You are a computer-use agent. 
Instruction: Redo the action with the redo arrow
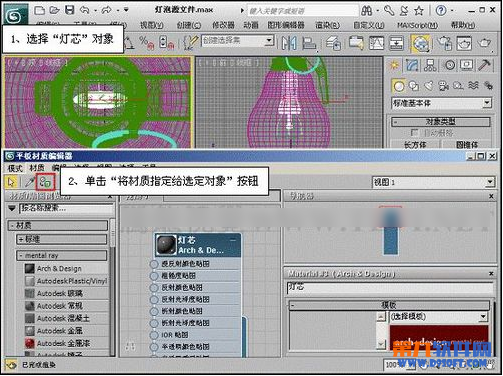pos(106,10)
